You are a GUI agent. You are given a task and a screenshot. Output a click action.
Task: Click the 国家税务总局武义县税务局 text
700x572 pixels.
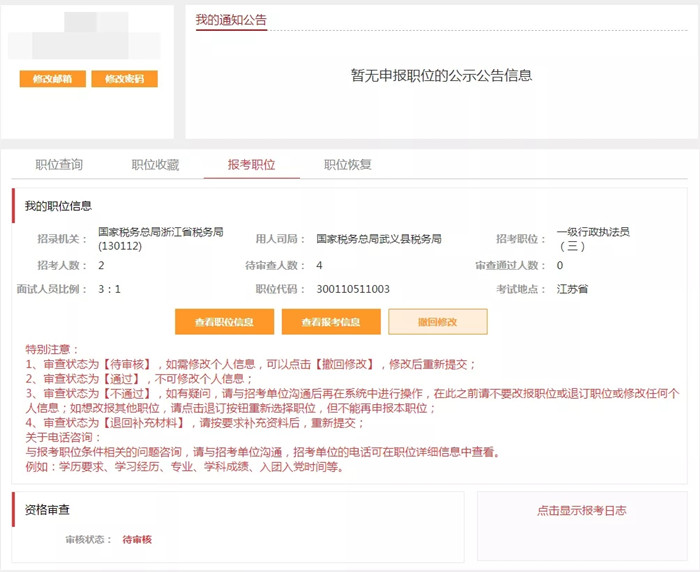379,239
